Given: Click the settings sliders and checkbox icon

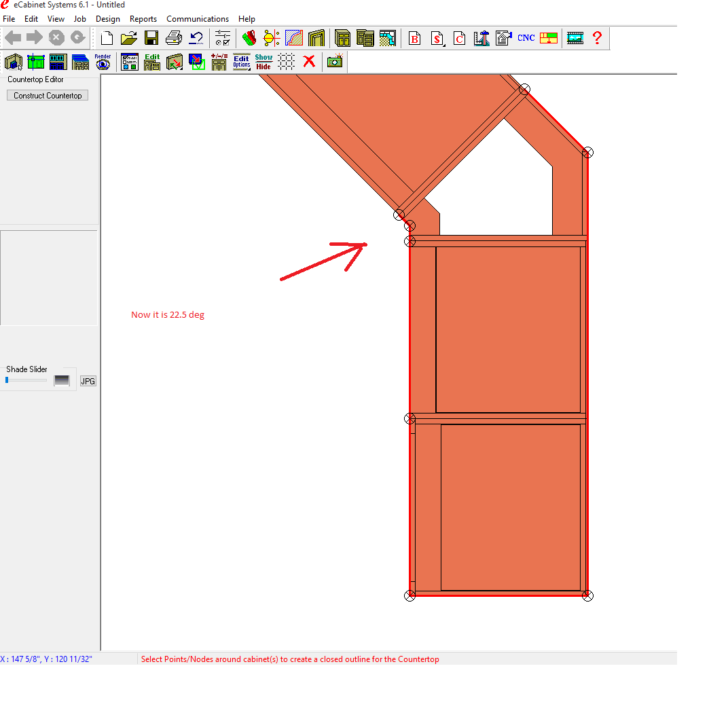Looking at the screenshot, I should click(x=222, y=38).
